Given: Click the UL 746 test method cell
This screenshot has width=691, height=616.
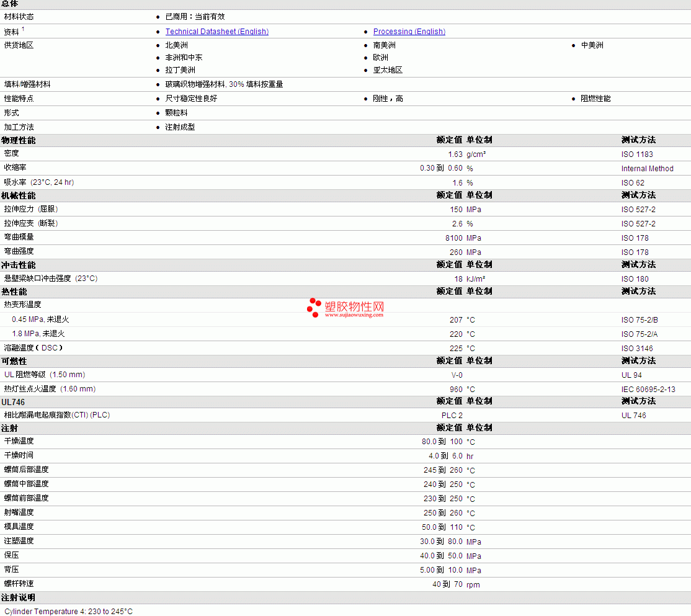Looking at the screenshot, I should 634,415.
